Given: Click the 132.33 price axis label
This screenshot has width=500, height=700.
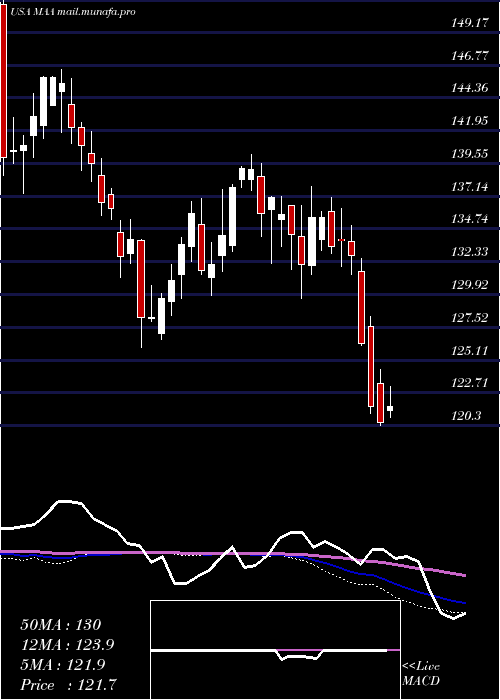Looking at the screenshot, I should pyautogui.click(x=470, y=252).
